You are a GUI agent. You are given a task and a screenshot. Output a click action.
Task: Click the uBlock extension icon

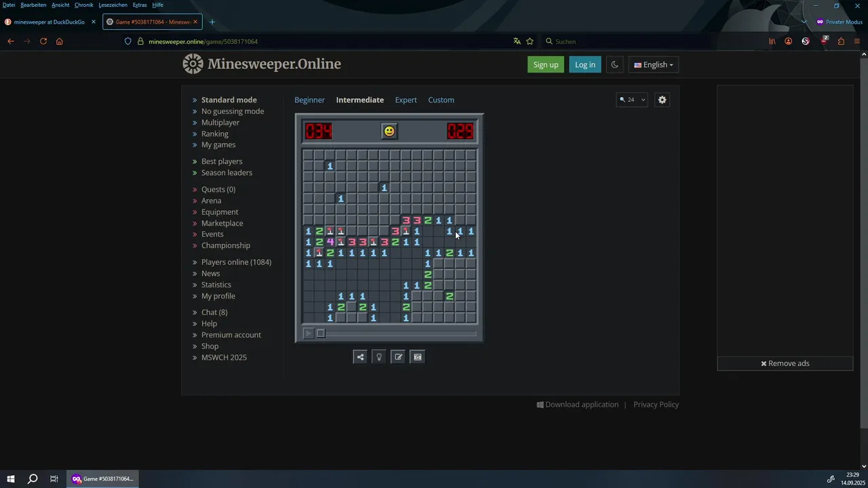click(x=824, y=41)
